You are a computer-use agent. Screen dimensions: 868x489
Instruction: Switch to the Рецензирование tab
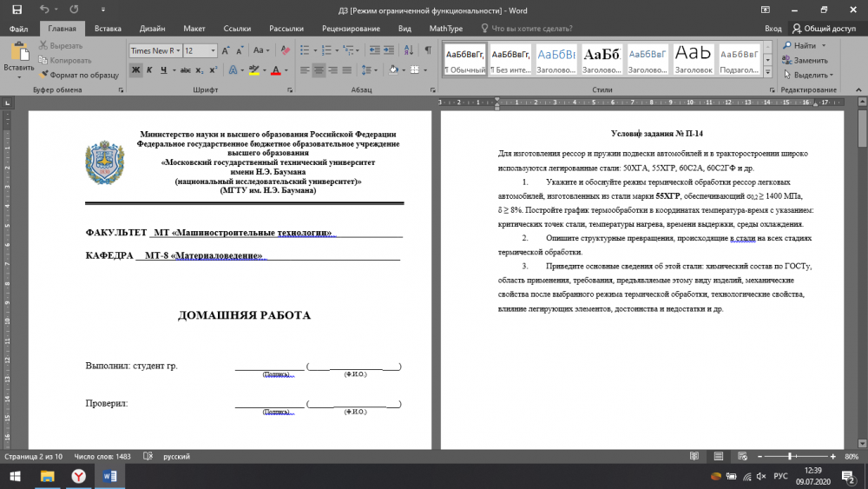[x=351, y=29]
